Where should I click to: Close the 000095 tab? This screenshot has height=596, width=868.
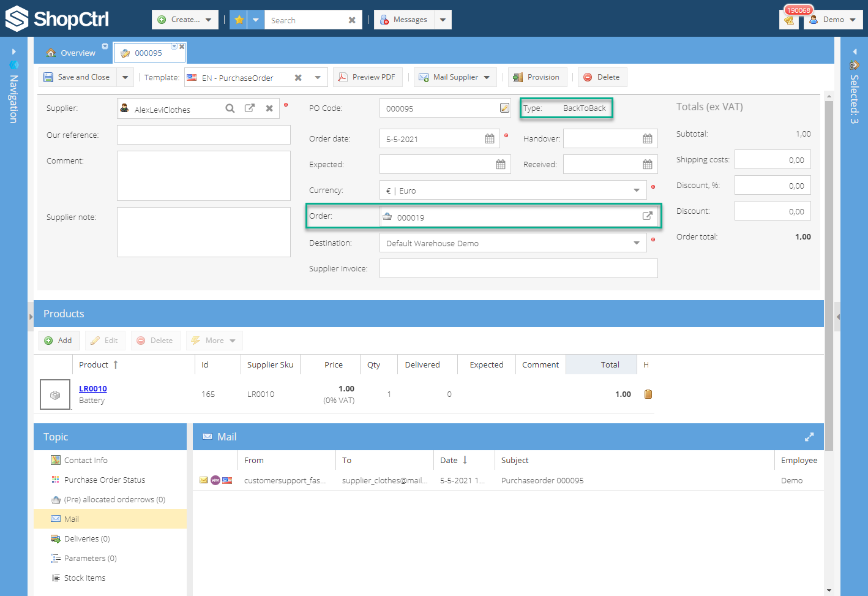(x=182, y=47)
